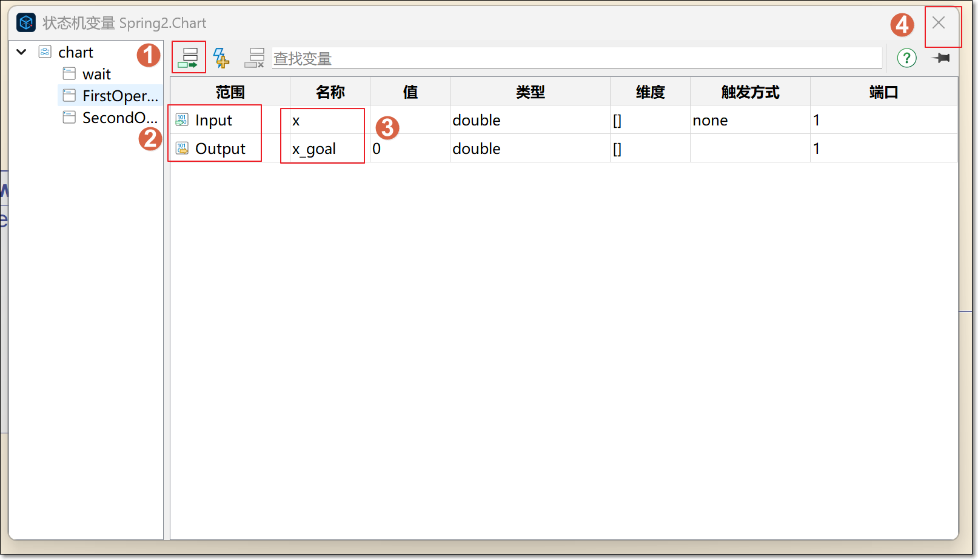The height and width of the screenshot is (560, 978).
Task: Select the FirstOper... state in tree
Action: pyautogui.click(x=120, y=96)
